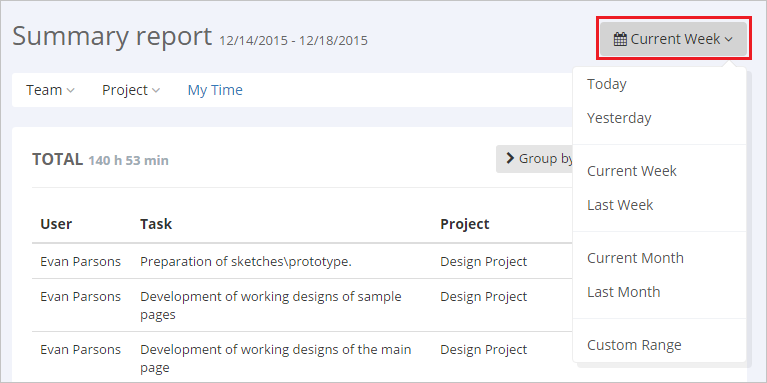Click Development of working designs of the main page
Screen dimensions: 767x383
click(275, 359)
